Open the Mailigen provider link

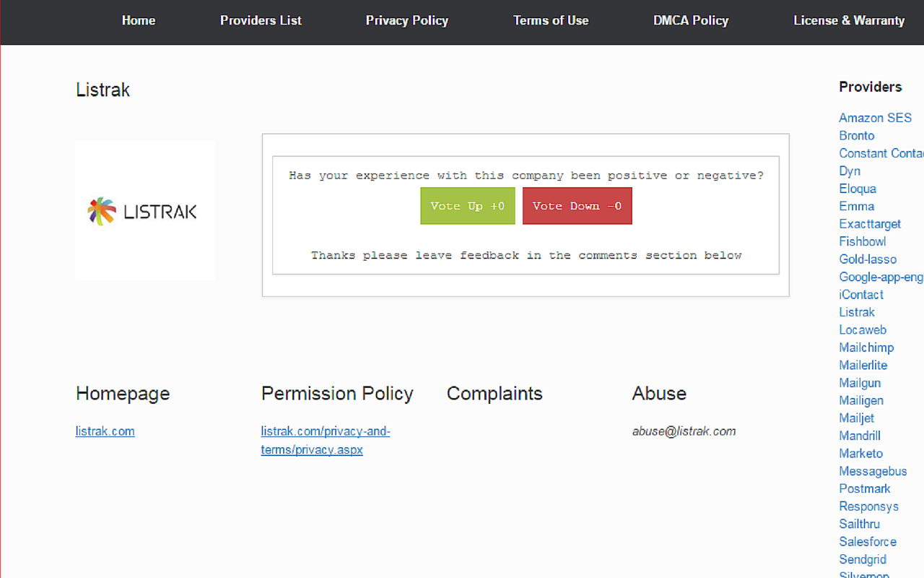[861, 400]
